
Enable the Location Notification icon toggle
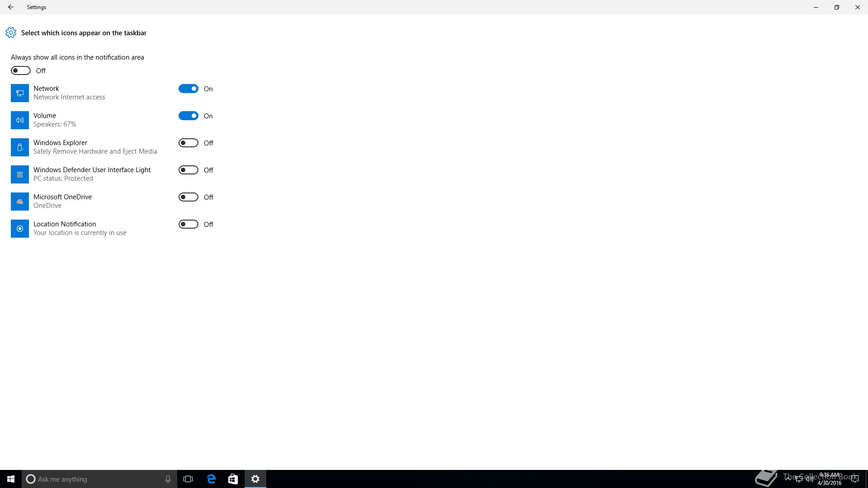tap(189, 224)
